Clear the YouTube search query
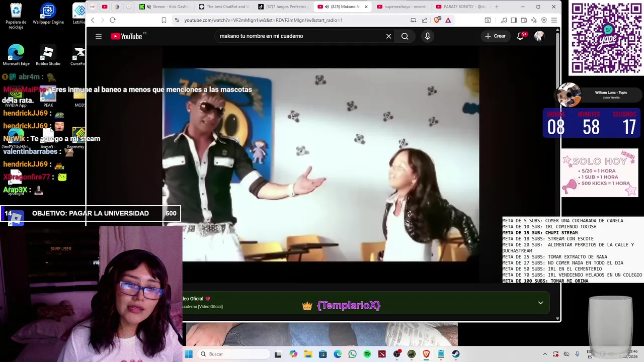 [388, 36]
